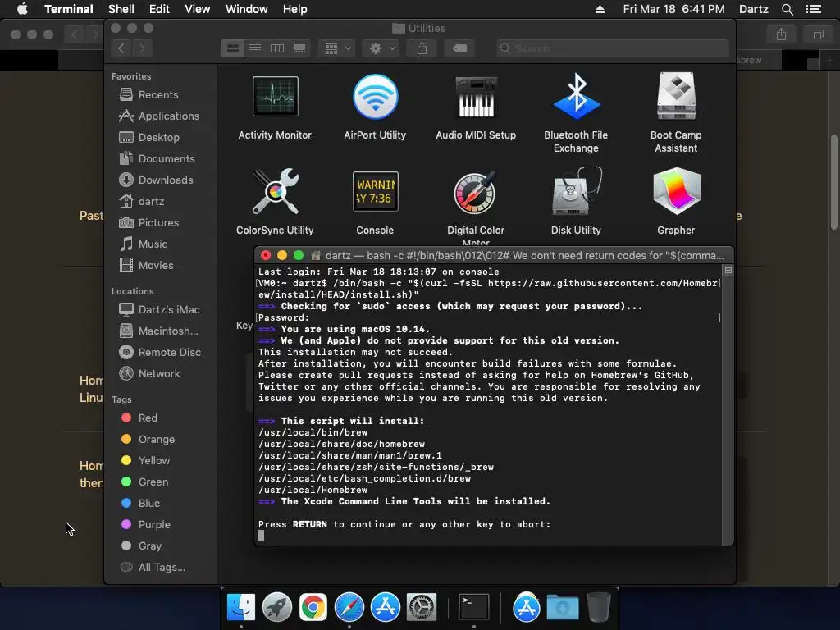The width and height of the screenshot is (840, 630).
Task: Go forward in Finder window
Action: point(142,48)
